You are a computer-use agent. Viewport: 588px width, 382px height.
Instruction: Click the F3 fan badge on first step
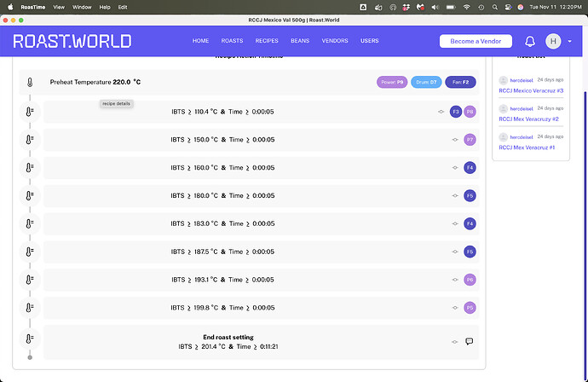[x=456, y=112]
